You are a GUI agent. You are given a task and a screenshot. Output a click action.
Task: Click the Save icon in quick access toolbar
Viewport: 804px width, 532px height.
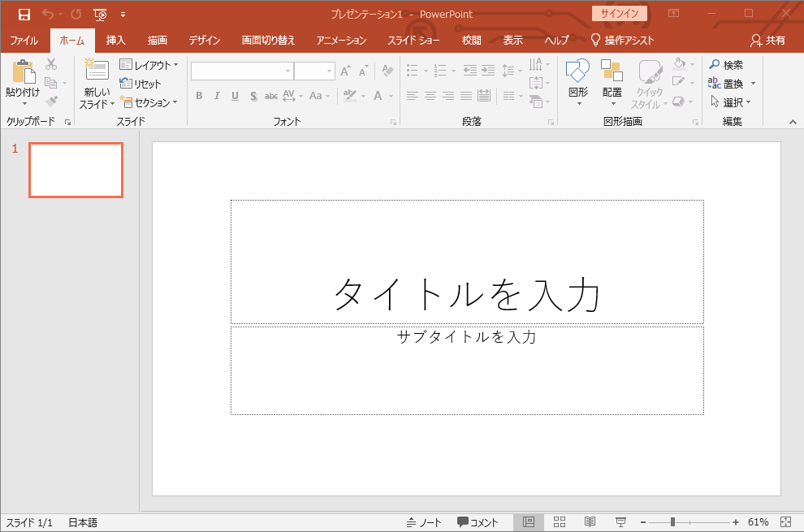pyautogui.click(x=24, y=14)
